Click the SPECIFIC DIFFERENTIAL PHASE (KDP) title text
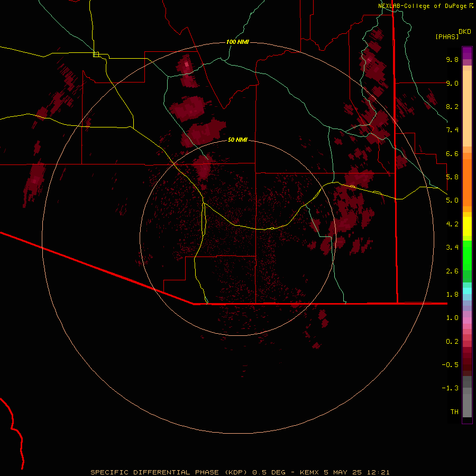The height and width of the screenshot is (476, 476). [x=169, y=472]
